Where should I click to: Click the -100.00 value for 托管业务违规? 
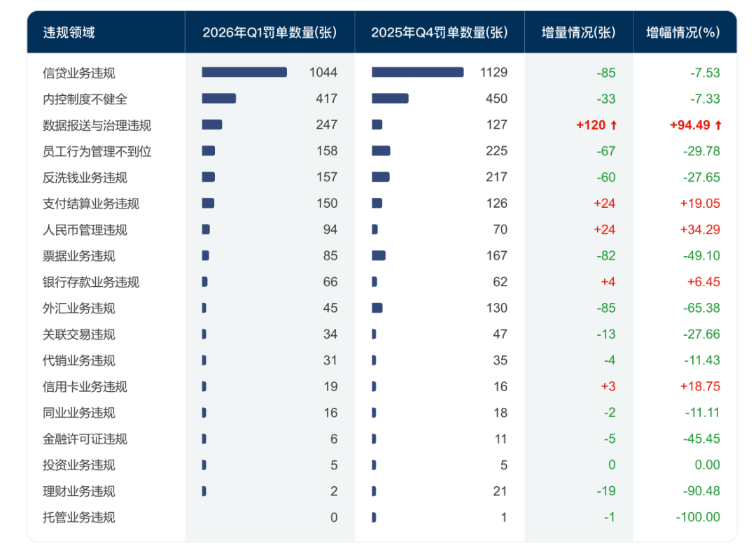[x=697, y=517]
